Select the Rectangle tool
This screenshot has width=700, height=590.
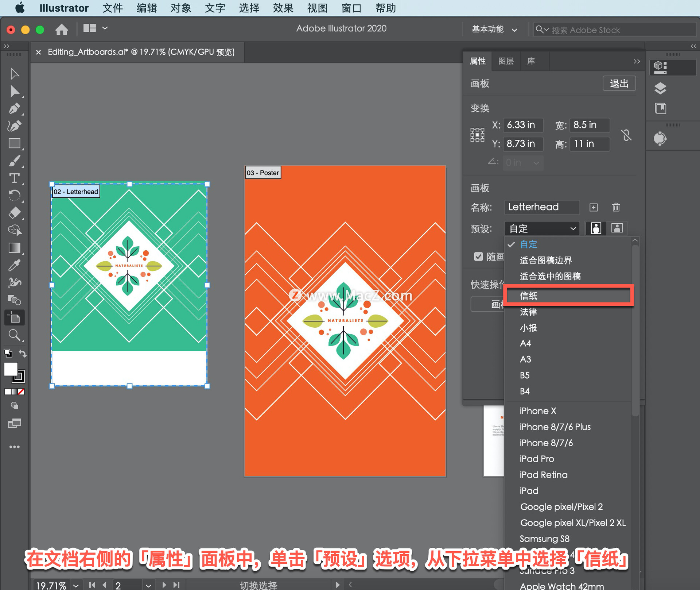[x=14, y=143]
